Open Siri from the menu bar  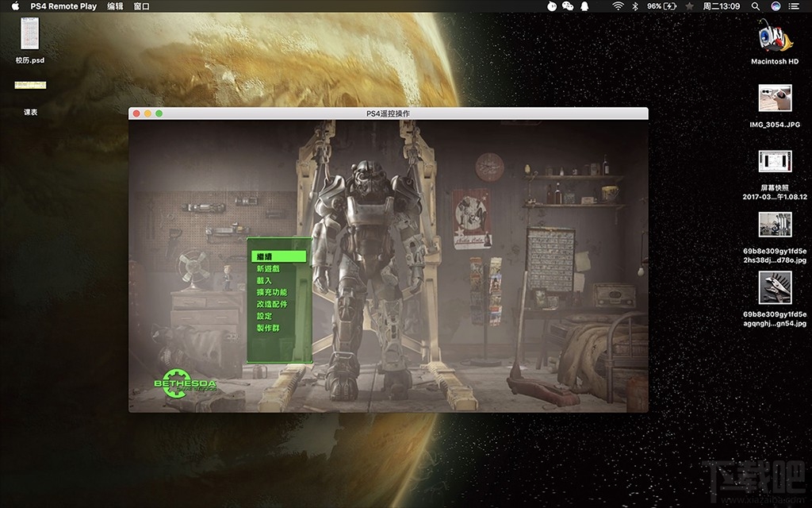776,6
